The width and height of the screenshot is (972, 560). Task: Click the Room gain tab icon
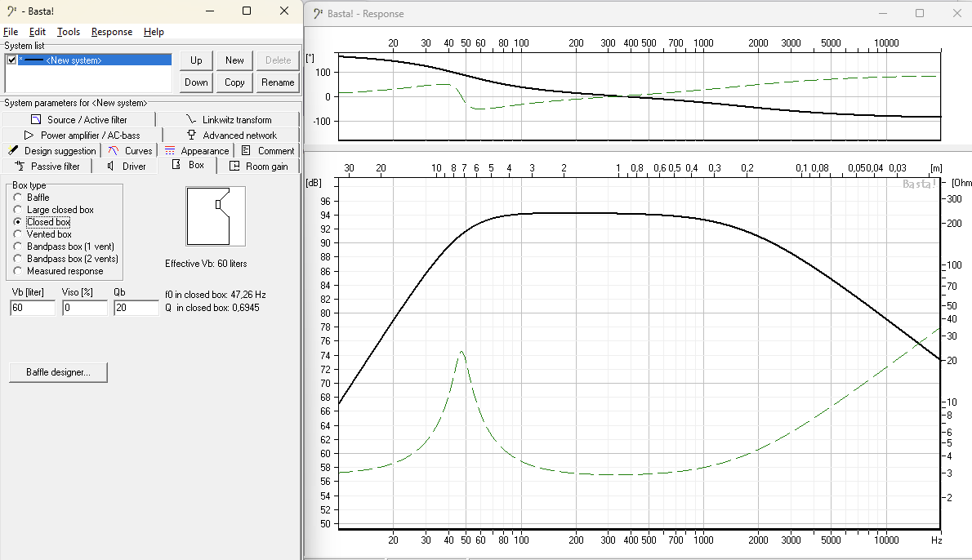click(234, 166)
